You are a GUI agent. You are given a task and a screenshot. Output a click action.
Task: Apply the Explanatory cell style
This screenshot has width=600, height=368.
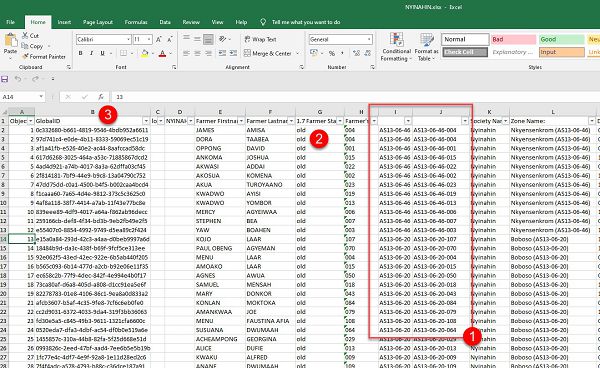coord(514,52)
